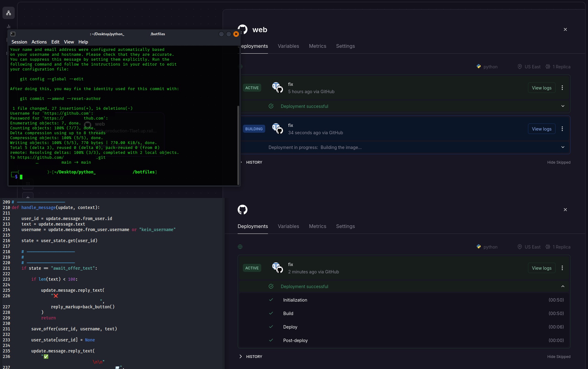Open the terminal Actions menu
This screenshot has width=588, height=369.
point(39,42)
